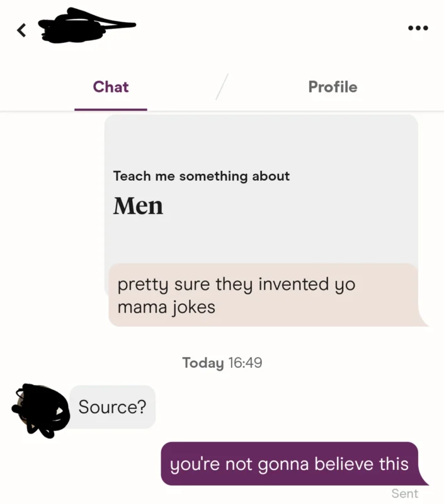Tap the purple 'you're not gonna believe this' message
This screenshot has width=444, height=504.
[x=290, y=464]
